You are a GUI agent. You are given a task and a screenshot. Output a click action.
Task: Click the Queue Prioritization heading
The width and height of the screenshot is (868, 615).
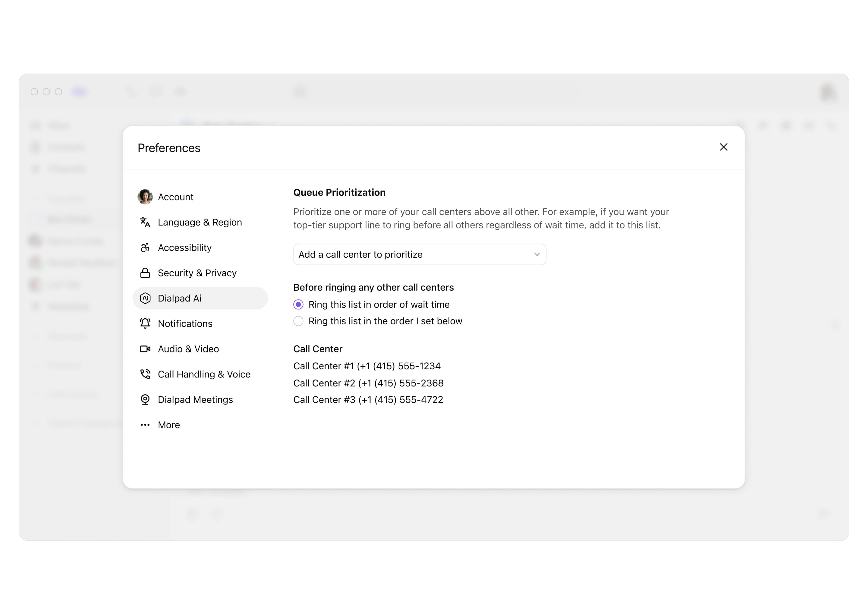pos(339,192)
